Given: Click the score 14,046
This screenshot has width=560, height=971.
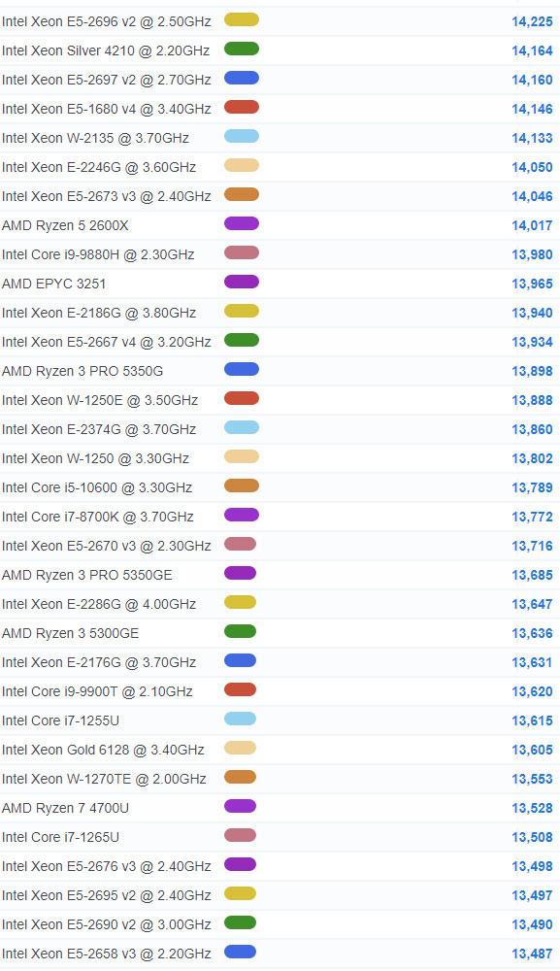Looking at the screenshot, I should (x=532, y=196).
